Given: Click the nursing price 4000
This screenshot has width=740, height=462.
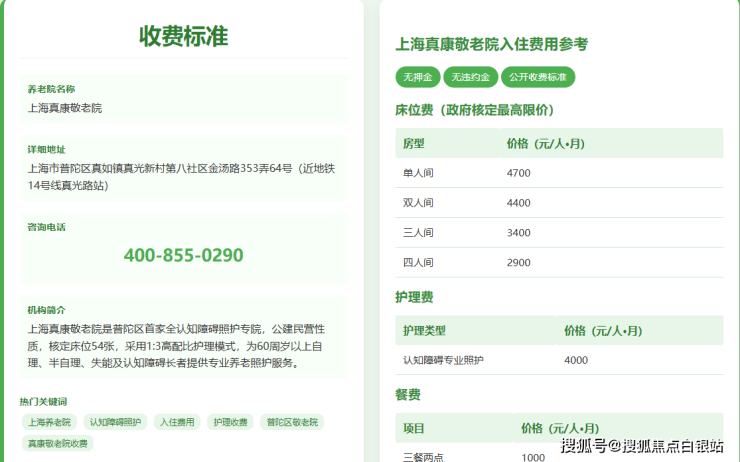Looking at the screenshot, I should point(576,360).
